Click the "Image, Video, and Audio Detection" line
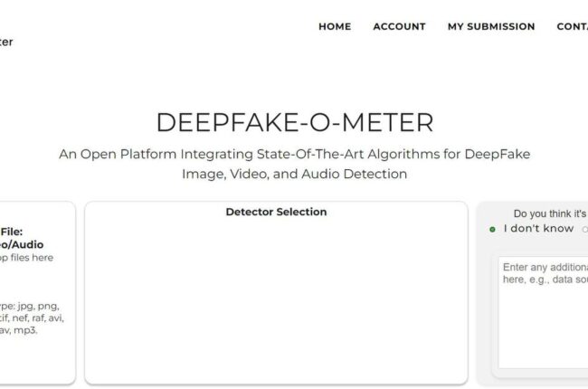 tap(294, 174)
